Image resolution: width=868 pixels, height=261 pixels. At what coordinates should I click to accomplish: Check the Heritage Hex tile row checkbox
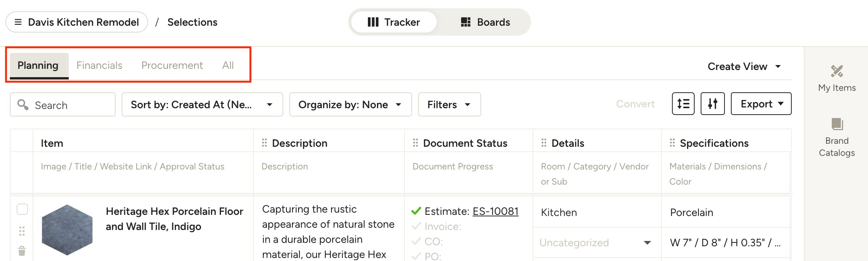click(x=22, y=209)
